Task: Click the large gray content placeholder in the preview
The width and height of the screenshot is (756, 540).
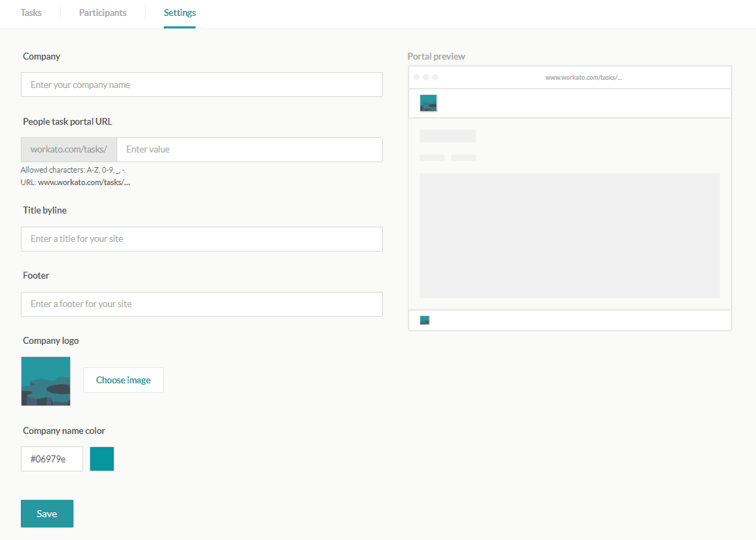Action: pos(569,234)
